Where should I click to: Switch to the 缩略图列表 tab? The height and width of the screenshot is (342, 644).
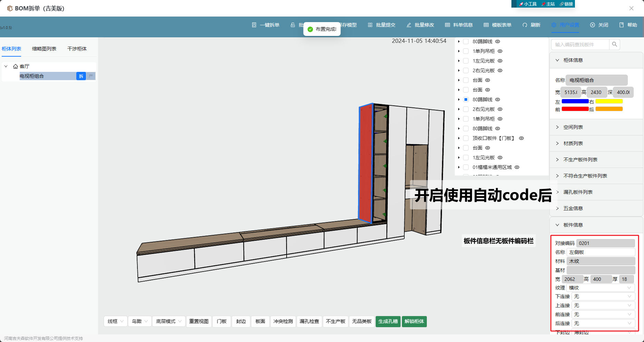44,49
